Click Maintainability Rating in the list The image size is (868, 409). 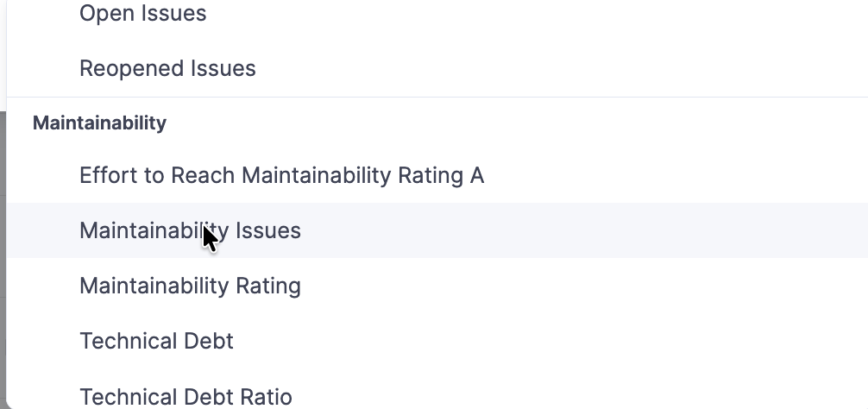pos(190,286)
